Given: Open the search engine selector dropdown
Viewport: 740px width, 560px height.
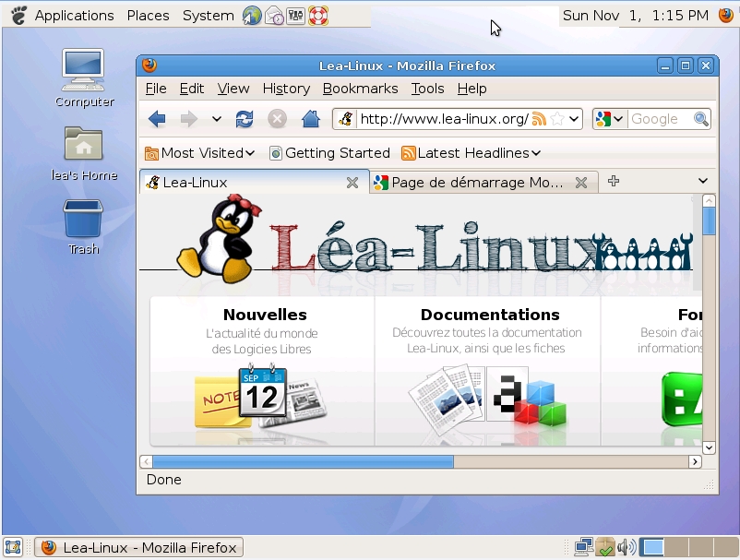Looking at the screenshot, I should click(x=610, y=119).
